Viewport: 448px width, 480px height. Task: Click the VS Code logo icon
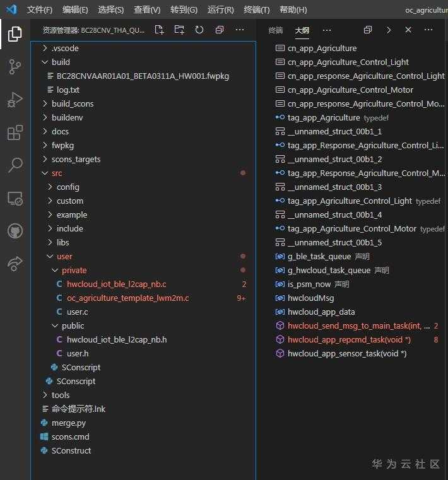tap(11, 10)
